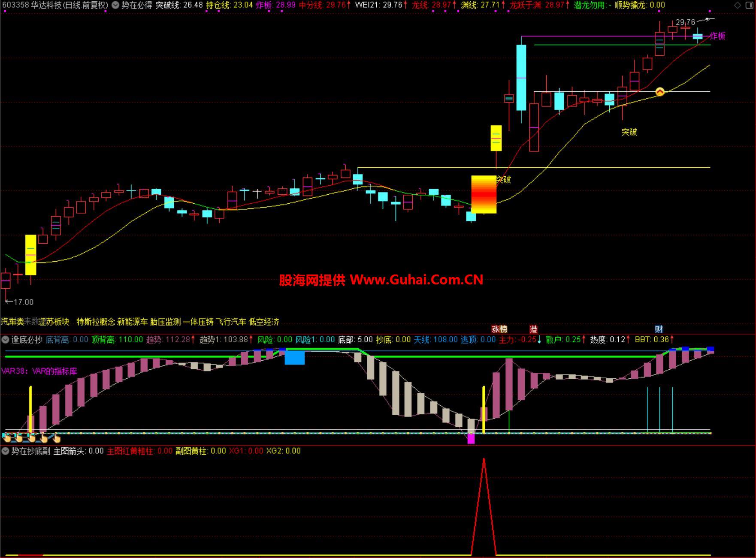756x558 pixels.
Task: Click the 顺势擒龙: 0.00 readout
Action: click(640, 5)
